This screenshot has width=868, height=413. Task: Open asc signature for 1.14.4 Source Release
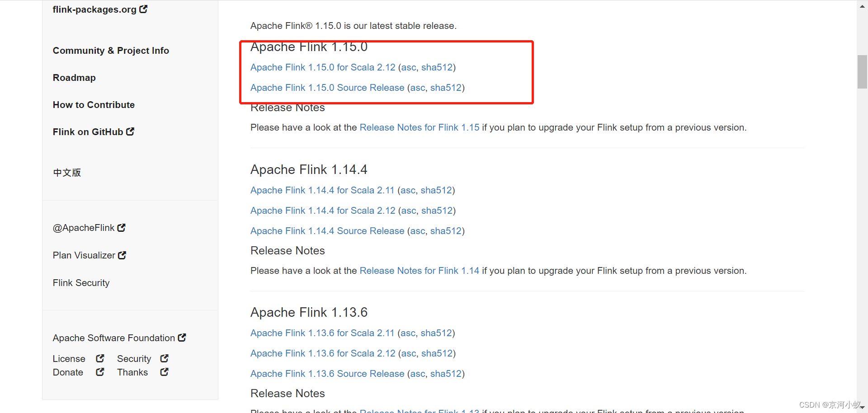coord(418,231)
